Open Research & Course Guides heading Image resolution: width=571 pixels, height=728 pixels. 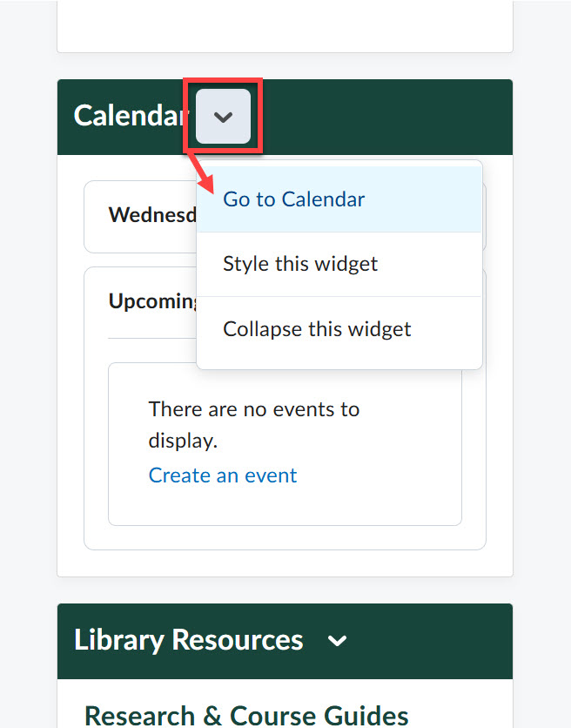click(246, 715)
